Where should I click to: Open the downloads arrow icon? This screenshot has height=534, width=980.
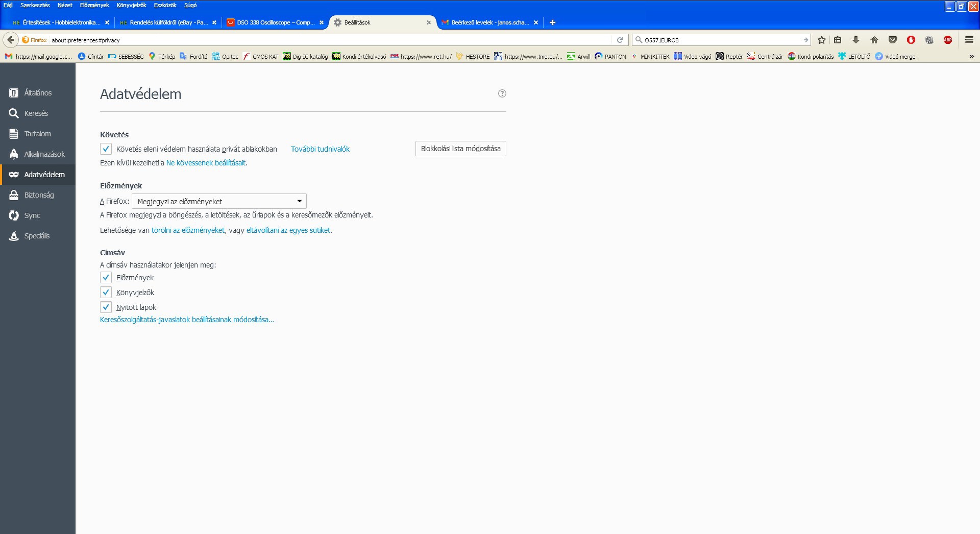(856, 40)
